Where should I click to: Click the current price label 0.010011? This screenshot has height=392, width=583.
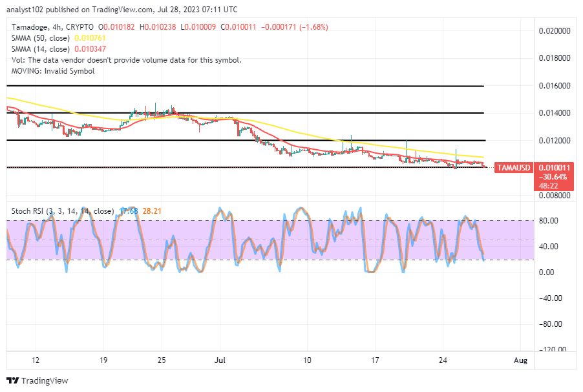click(x=555, y=167)
